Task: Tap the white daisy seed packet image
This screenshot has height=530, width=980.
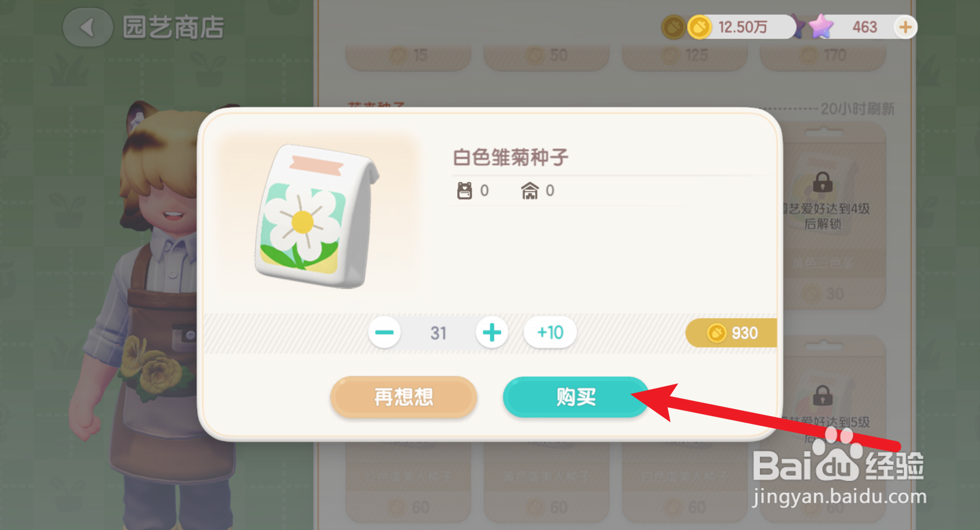Action: coord(316,216)
